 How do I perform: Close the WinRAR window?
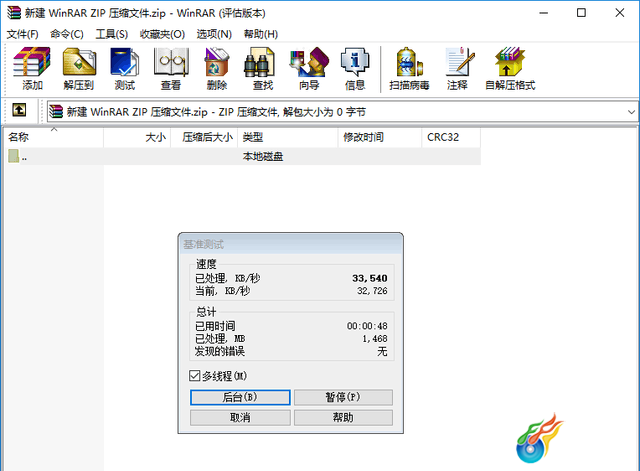click(x=620, y=13)
